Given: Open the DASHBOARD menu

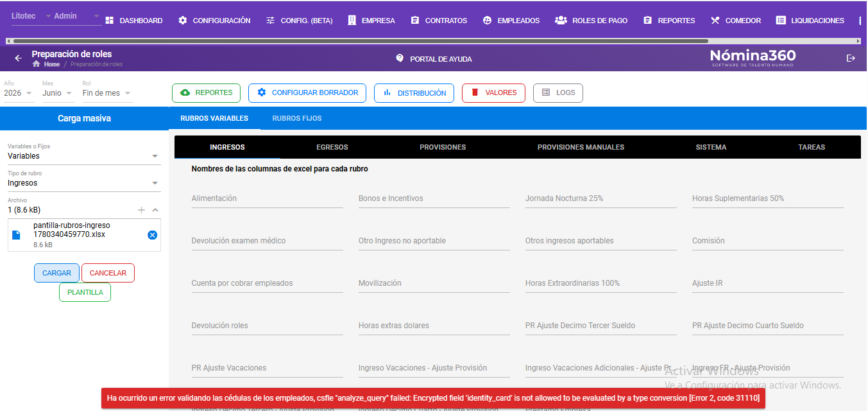Looking at the screenshot, I should point(133,21).
